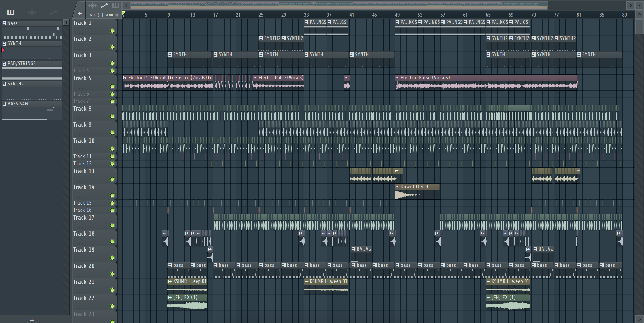Screen dimensions: 644x323
Task: Toggle the SLIDE option
Action: pos(117,15)
